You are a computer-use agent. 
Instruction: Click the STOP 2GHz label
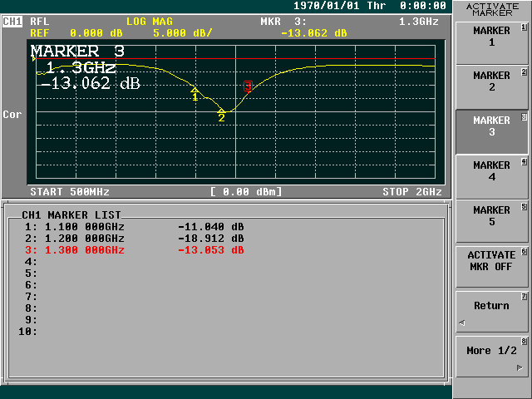click(x=412, y=192)
